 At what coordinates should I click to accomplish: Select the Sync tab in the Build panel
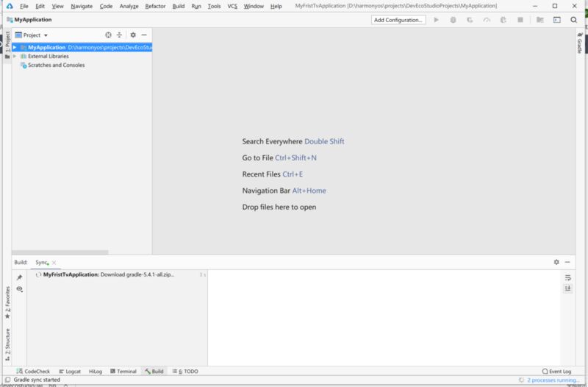(x=41, y=263)
